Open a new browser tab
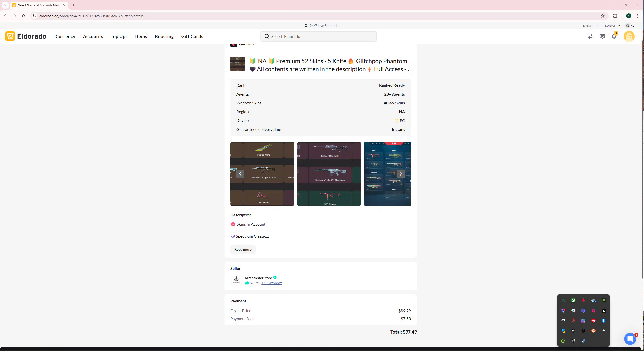 click(73, 5)
